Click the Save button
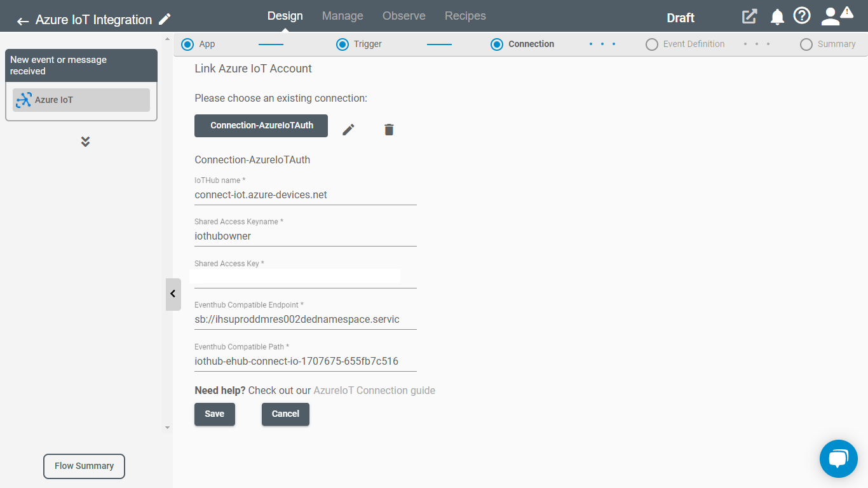 215,414
